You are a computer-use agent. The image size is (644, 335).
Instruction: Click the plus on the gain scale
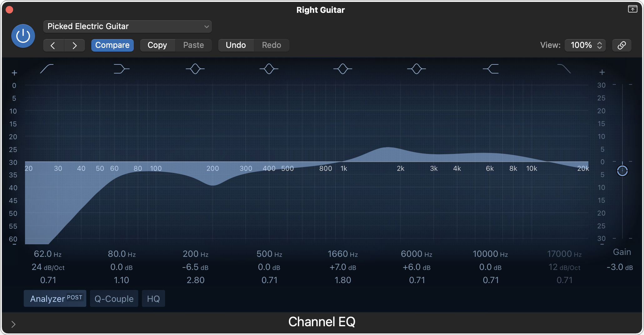click(x=602, y=72)
